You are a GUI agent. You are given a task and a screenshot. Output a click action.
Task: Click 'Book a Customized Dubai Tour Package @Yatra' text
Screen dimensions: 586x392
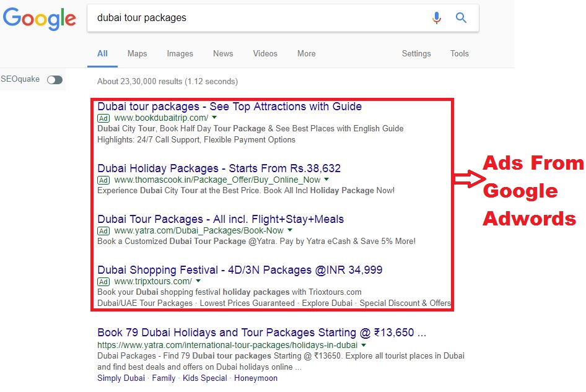[256, 242]
